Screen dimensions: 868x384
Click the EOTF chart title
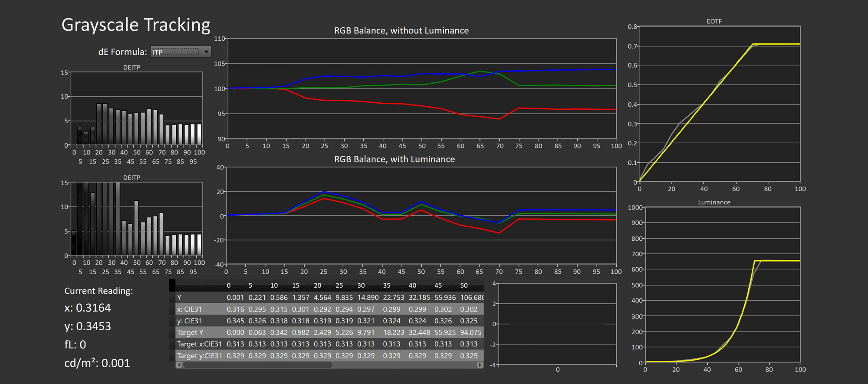tap(714, 21)
